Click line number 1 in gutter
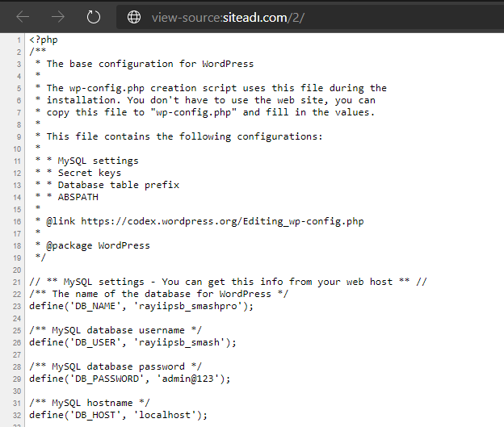Viewport: 504px width, 427px height. point(19,40)
